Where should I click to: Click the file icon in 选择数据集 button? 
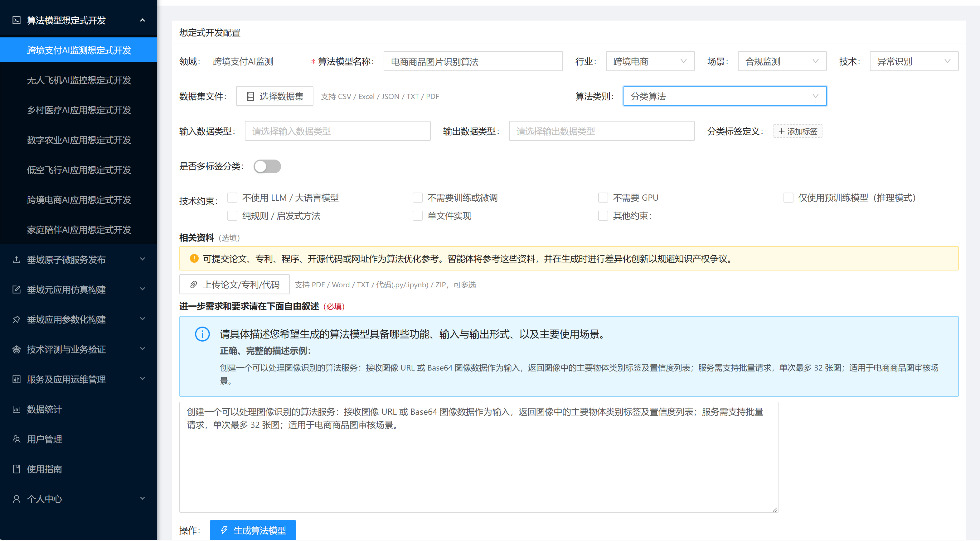[x=250, y=97]
